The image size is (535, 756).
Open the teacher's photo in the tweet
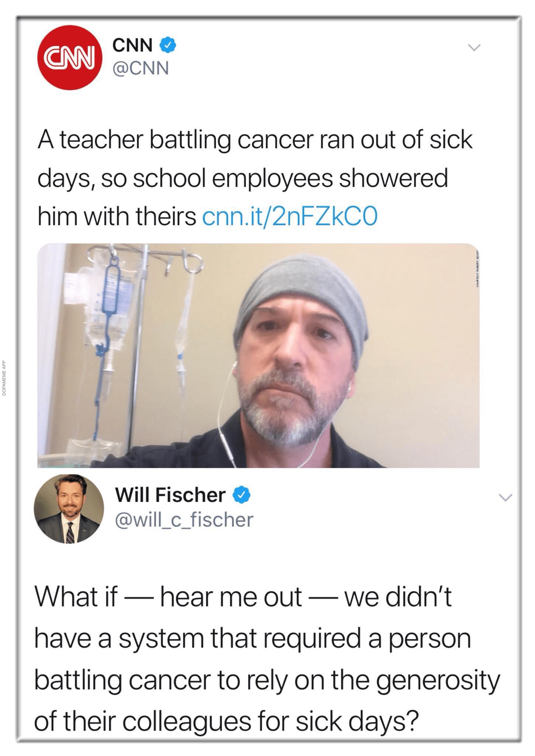258,355
